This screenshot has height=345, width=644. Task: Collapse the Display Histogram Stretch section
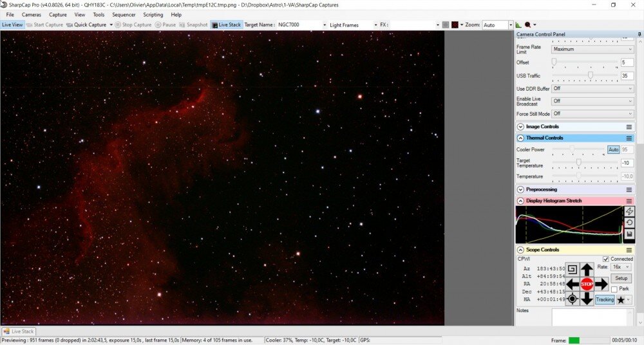pyautogui.click(x=520, y=201)
